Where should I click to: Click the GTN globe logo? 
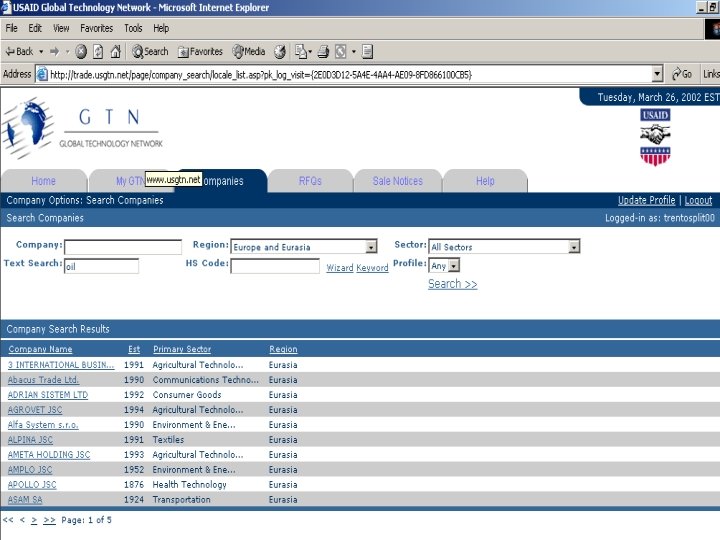28,128
